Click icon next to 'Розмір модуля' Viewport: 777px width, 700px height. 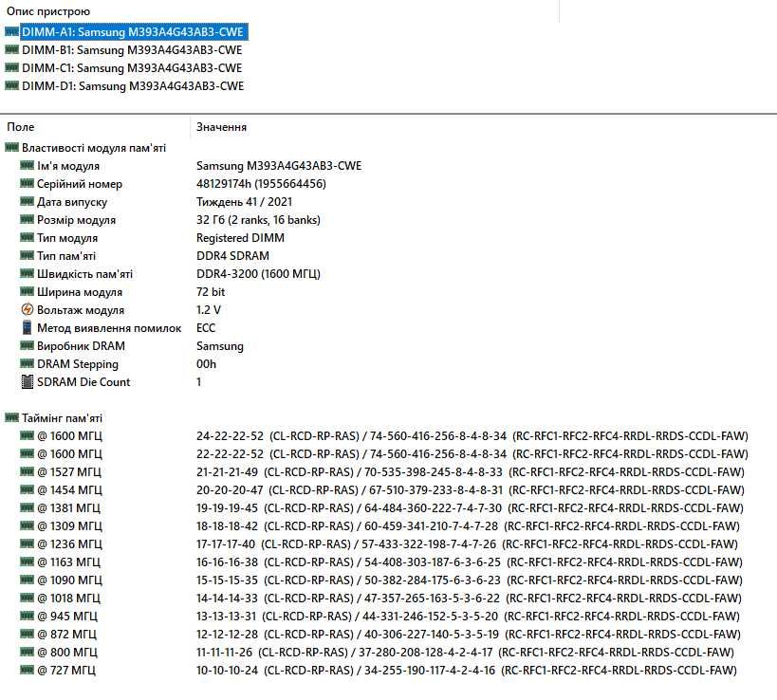27,219
